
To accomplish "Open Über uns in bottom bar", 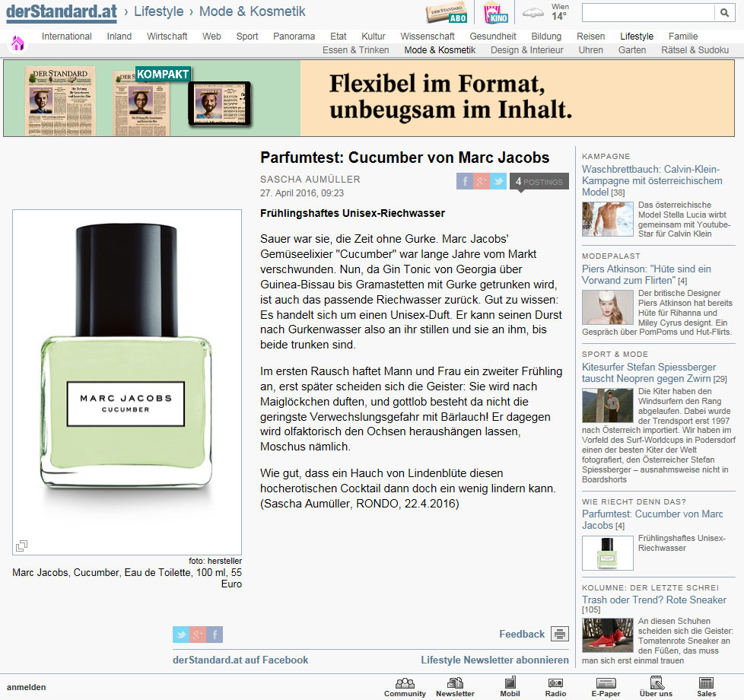I will pyautogui.click(x=656, y=687).
